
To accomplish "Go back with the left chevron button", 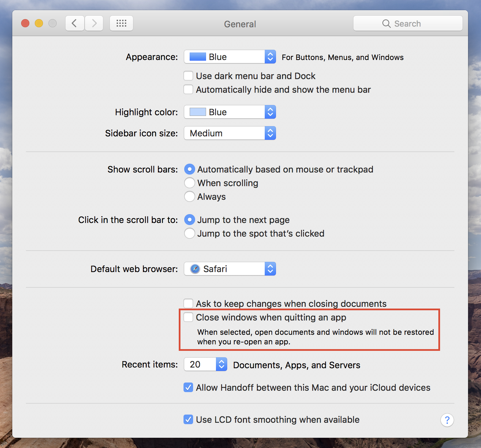I will [x=75, y=24].
